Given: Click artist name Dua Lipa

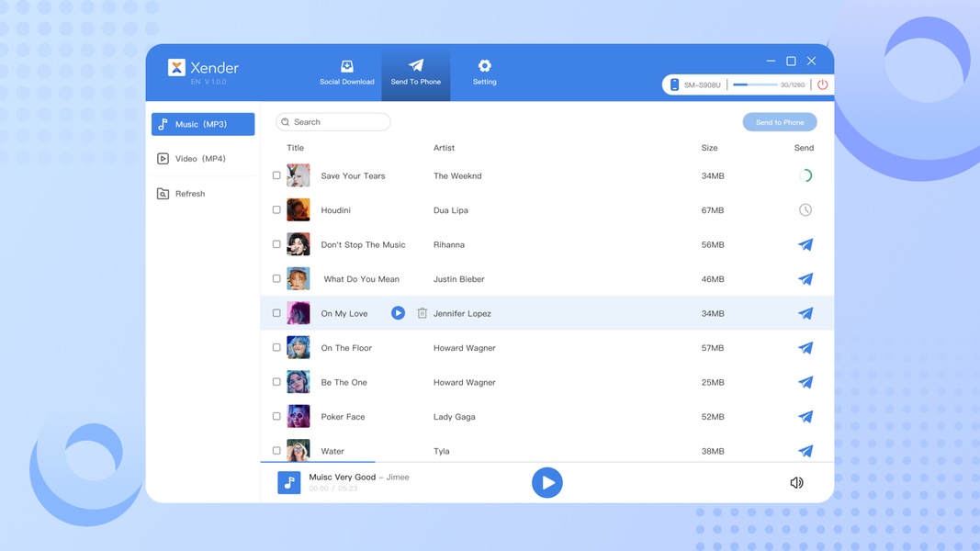Looking at the screenshot, I should click(451, 210).
